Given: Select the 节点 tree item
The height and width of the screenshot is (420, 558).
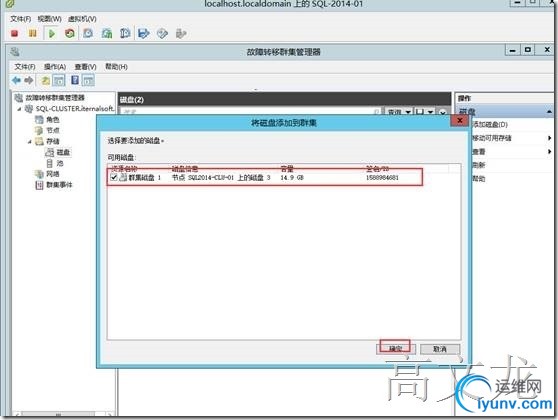Looking at the screenshot, I should click(53, 130).
